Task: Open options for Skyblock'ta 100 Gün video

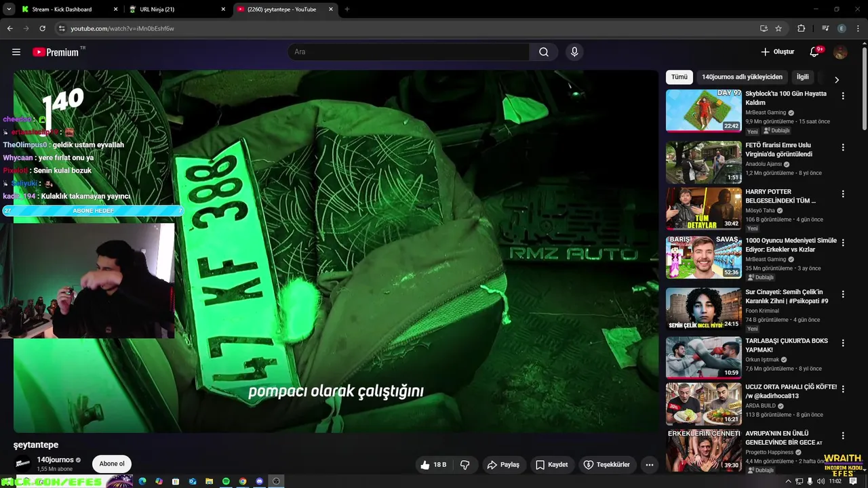Action: point(843,96)
